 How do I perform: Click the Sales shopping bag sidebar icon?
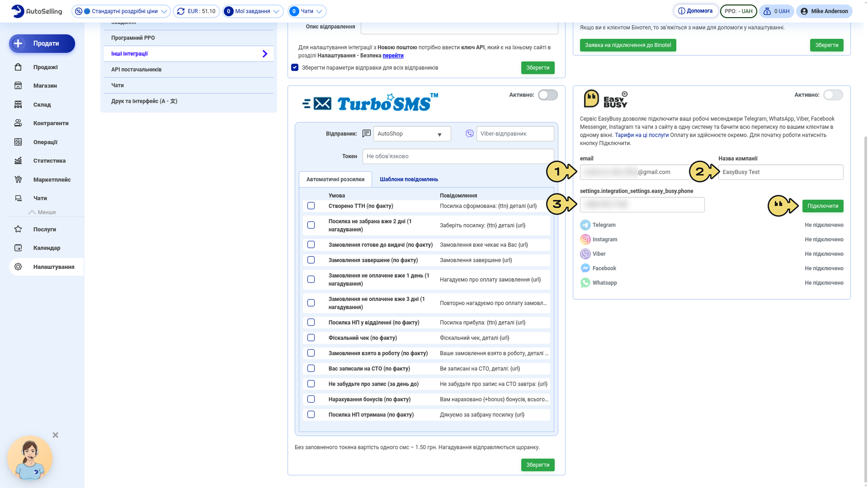click(18, 67)
